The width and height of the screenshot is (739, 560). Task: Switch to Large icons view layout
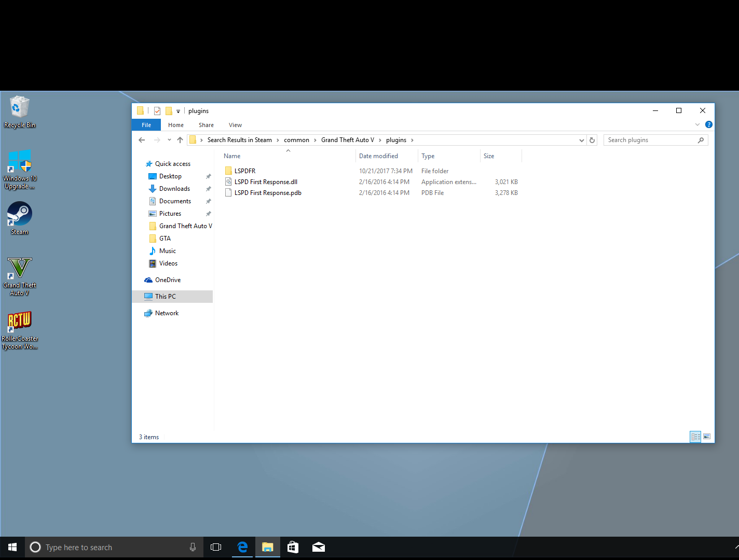pyautogui.click(x=707, y=437)
